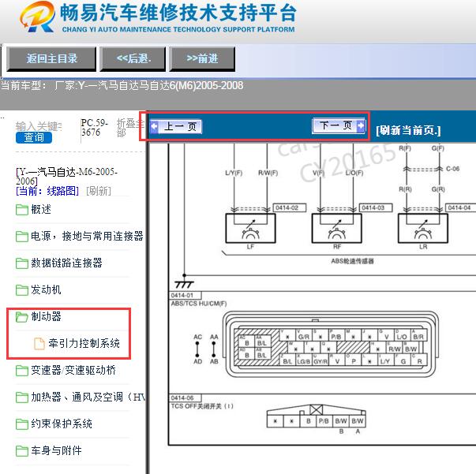Click the folder icon beside 车身与附件
This screenshot has height=474, width=476.
(22, 450)
